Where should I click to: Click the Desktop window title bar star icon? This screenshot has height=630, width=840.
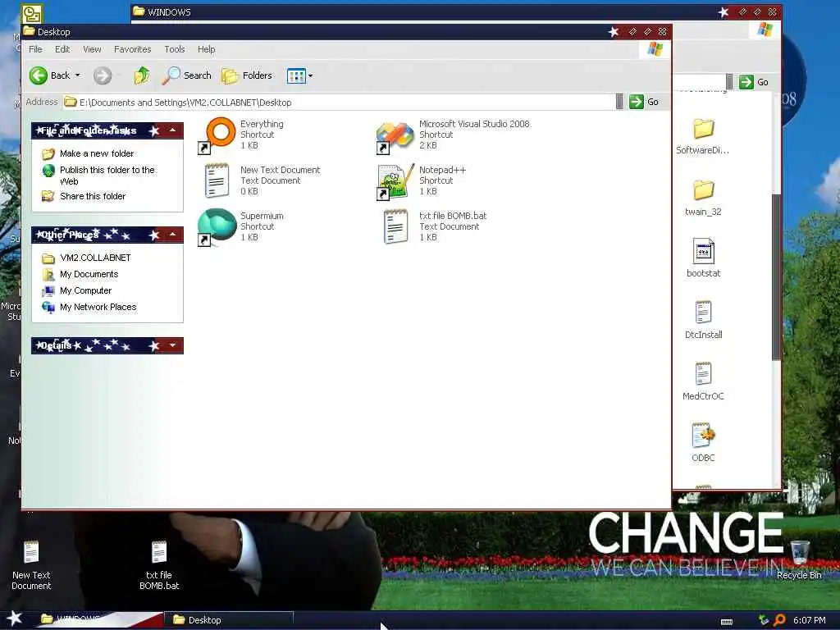(614, 32)
